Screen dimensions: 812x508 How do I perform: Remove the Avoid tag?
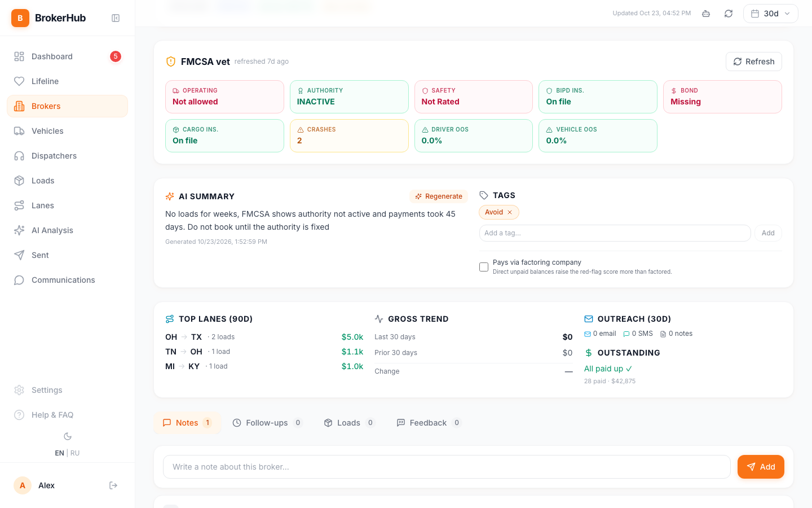(510, 212)
